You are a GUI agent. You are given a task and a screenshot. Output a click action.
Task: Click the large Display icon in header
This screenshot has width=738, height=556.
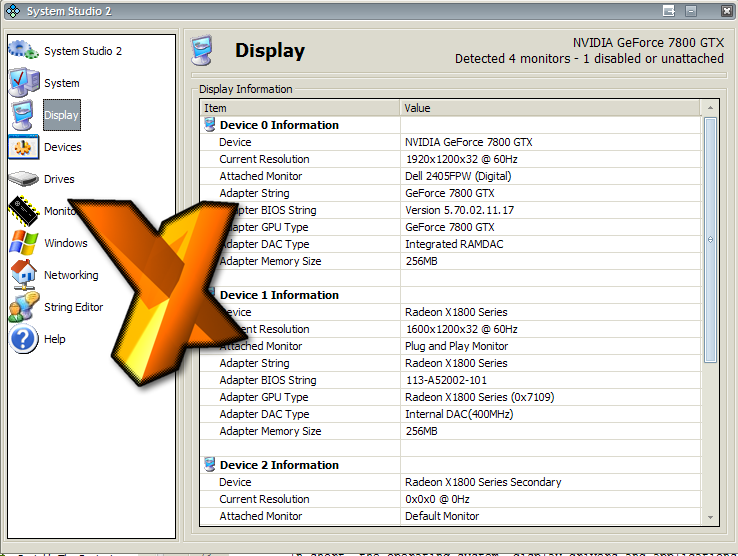[203, 51]
